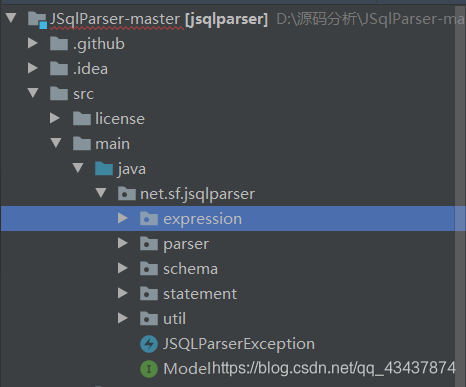Select the src folder name
The width and height of the screenshot is (466, 387).
pos(83,94)
